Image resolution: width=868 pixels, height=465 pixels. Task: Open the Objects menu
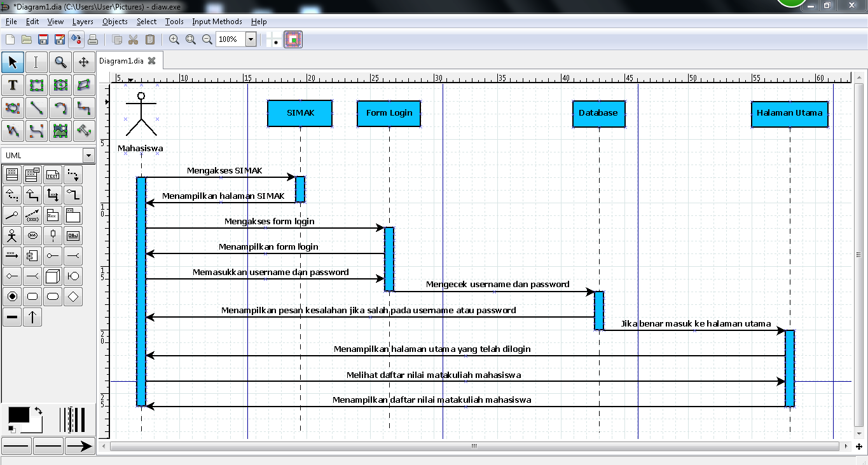114,21
